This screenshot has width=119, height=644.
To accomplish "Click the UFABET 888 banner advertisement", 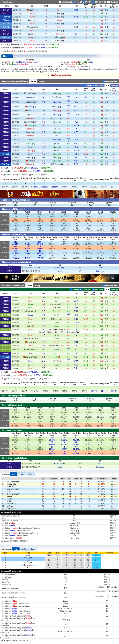I will point(59,278).
